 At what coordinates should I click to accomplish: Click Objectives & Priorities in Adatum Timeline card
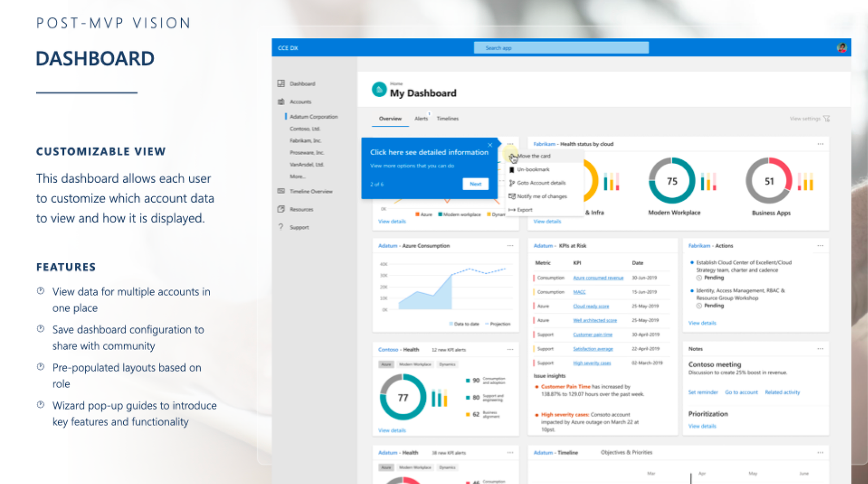[x=627, y=453]
